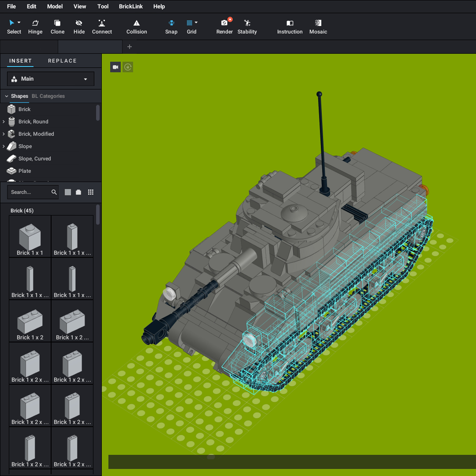Click the Connect tool icon

102,23
